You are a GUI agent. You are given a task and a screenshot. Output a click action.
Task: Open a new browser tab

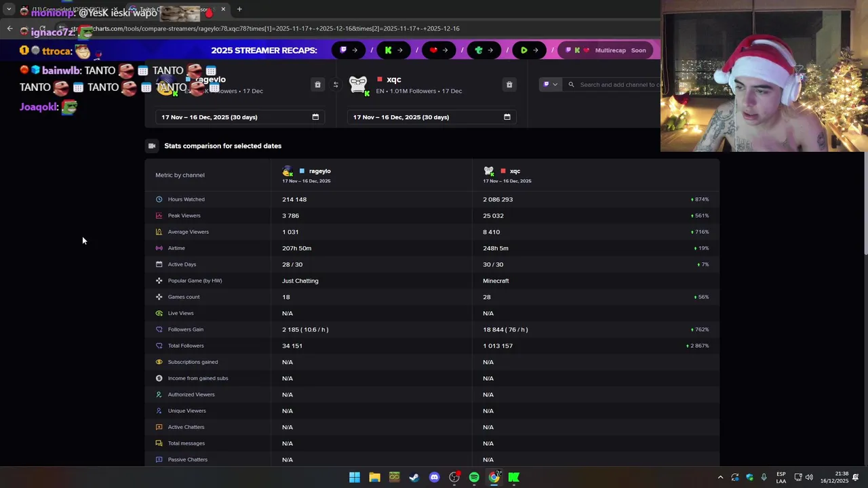coord(239,9)
